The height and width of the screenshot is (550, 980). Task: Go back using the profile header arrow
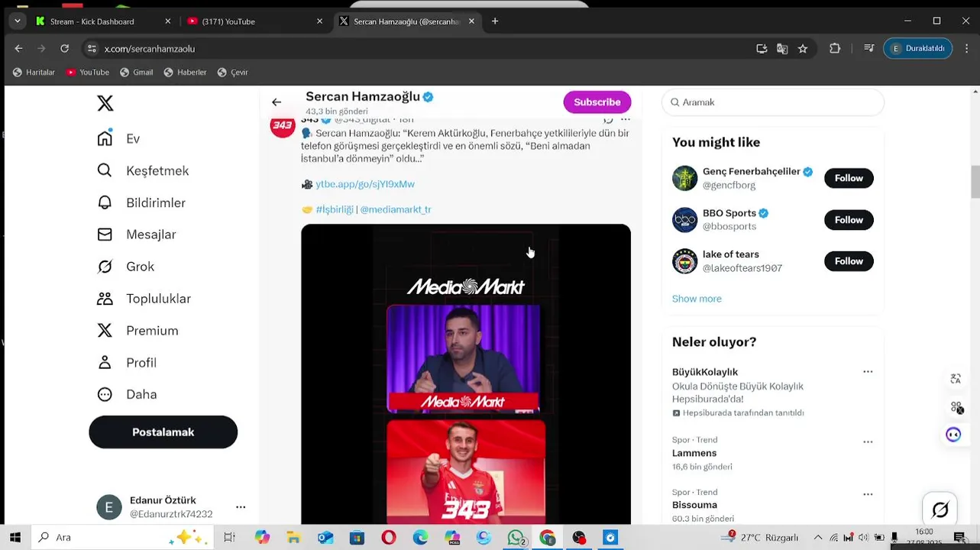tap(277, 102)
